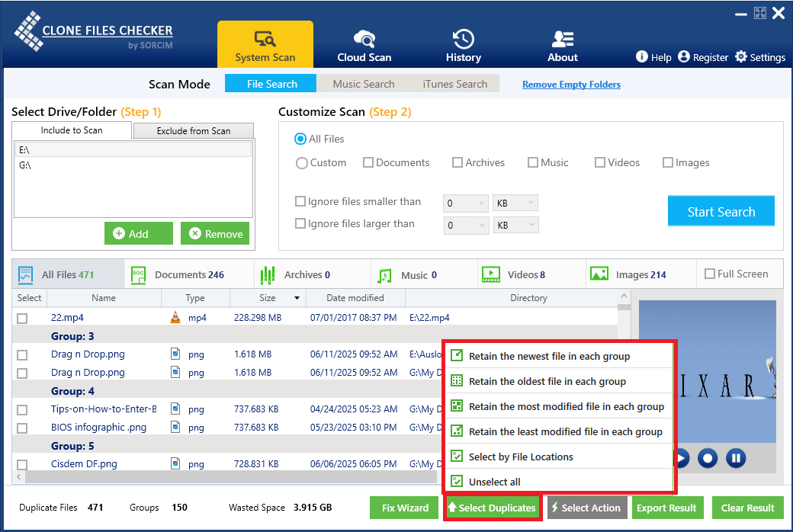Filter results by Videos icon tab
This screenshot has height=532, width=793.
[491, 274]
